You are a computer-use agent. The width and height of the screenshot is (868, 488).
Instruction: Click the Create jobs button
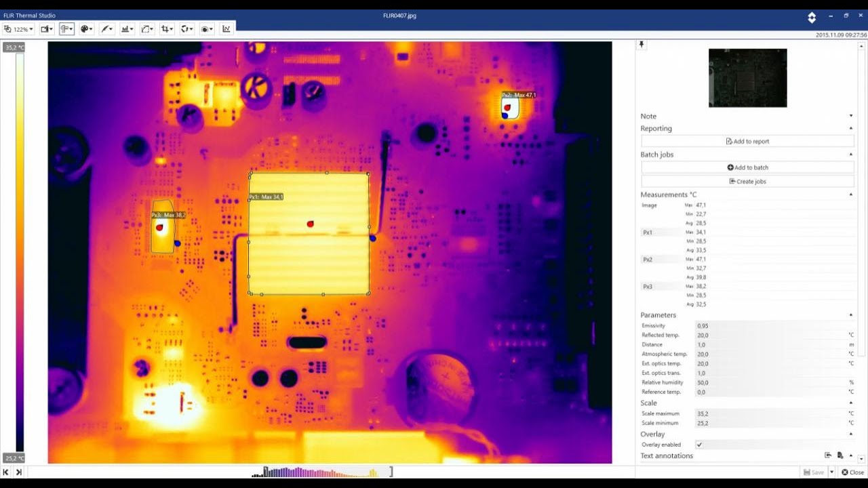pos(747,181)
